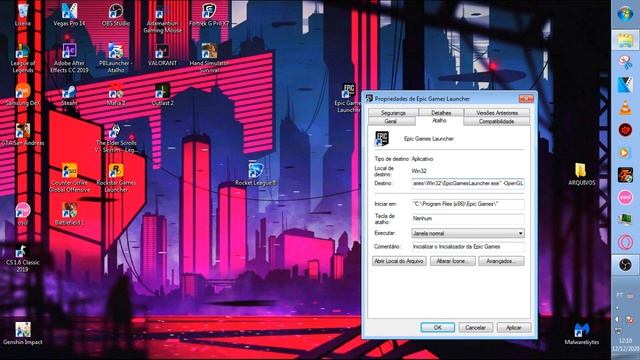The image size is (640, 360).
Task: Select the PBLauncher - Atalho shortcut
Action: [x=116, y=58]
